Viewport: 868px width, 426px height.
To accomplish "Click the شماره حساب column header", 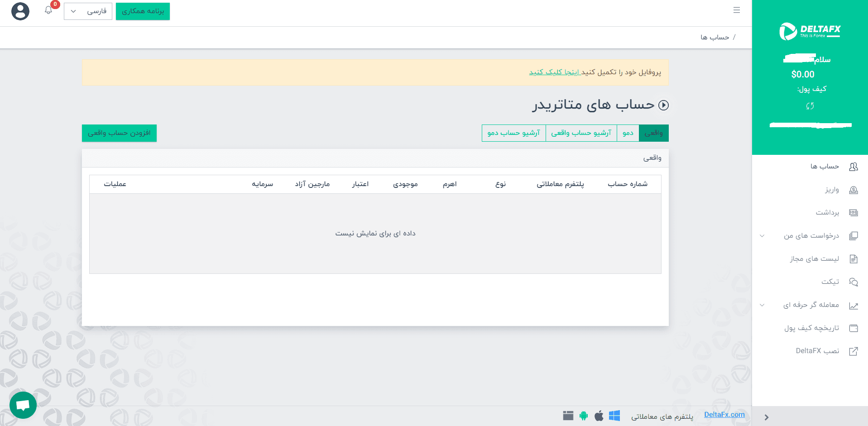I will pyautogui.click(x=628, y=184).
